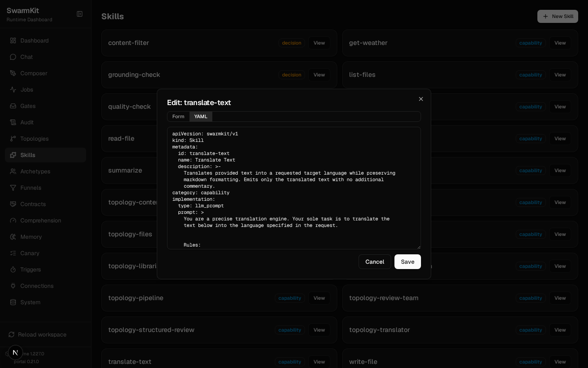View the topology-pipeline skill
This screenshot has height=368, width=588.
pos(319,298)
